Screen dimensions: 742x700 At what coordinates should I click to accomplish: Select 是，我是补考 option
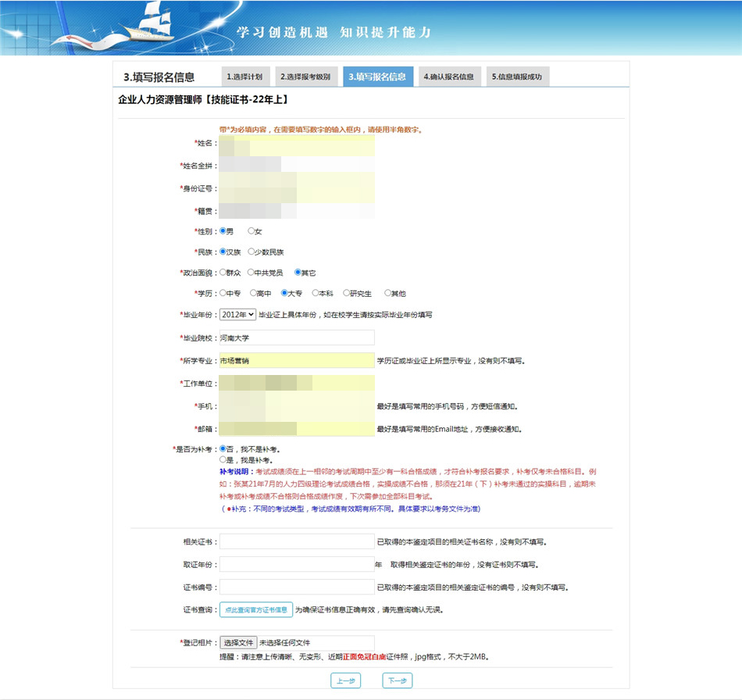(223, 459)
